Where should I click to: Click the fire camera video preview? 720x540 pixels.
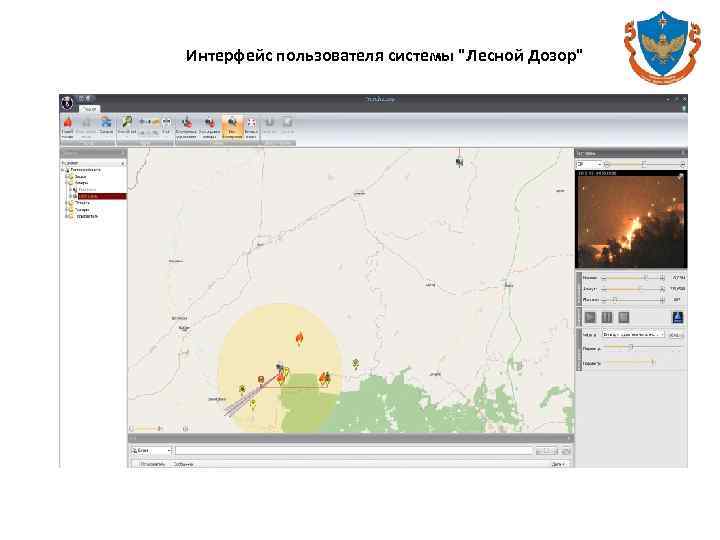631,219
